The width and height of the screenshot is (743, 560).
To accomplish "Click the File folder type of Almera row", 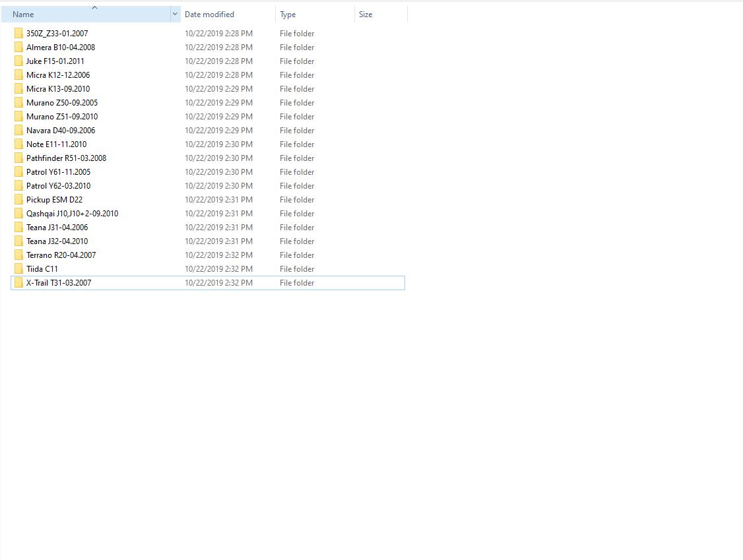I will coord(297,47).
